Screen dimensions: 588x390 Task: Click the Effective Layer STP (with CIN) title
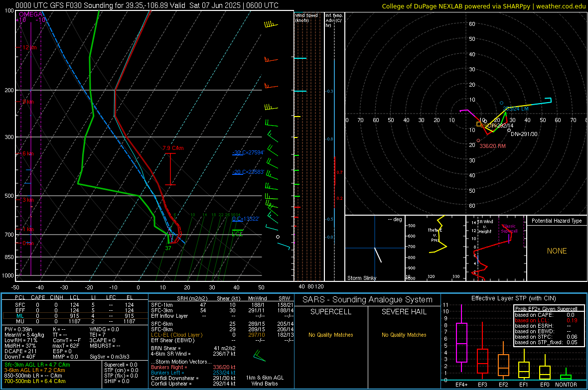pos(513,298)
